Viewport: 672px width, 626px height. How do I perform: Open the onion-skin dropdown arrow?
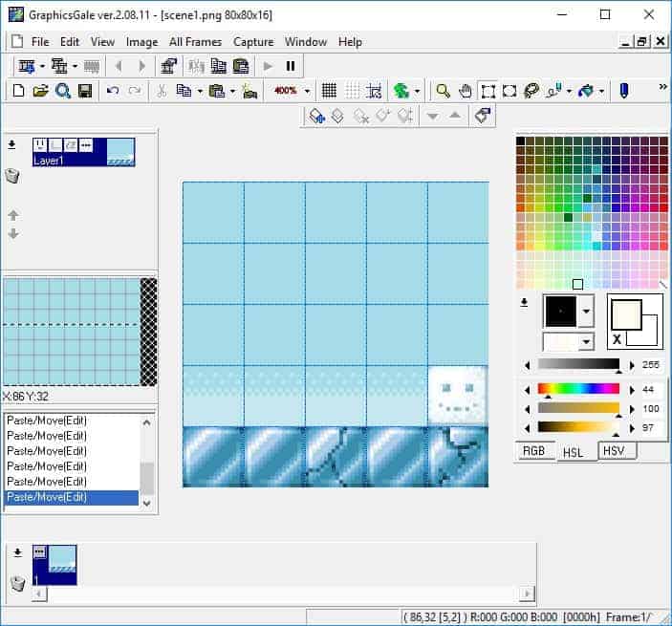tap(417, 91)
